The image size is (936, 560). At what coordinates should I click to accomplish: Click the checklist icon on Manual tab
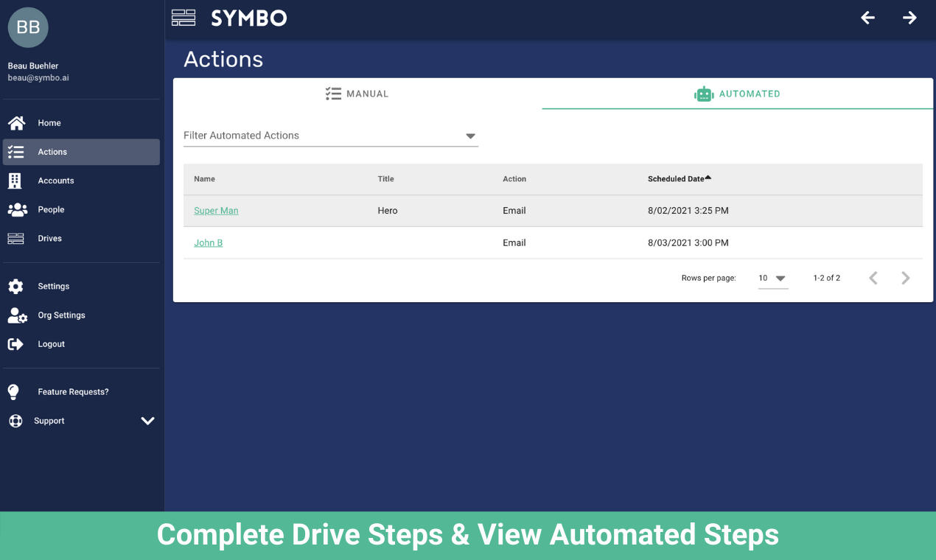333,94
